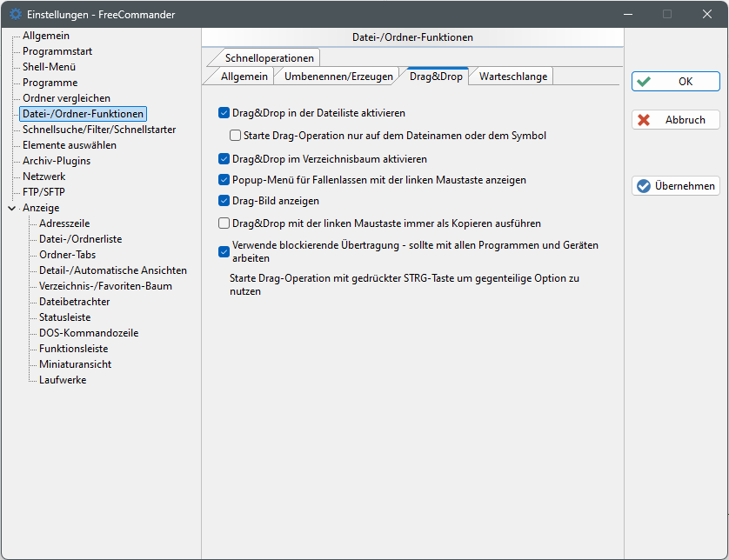Switch to the Warteschlange tab
Image resolution: width=729 pixels, height=560 pixels.
click(x=513, y=77)
